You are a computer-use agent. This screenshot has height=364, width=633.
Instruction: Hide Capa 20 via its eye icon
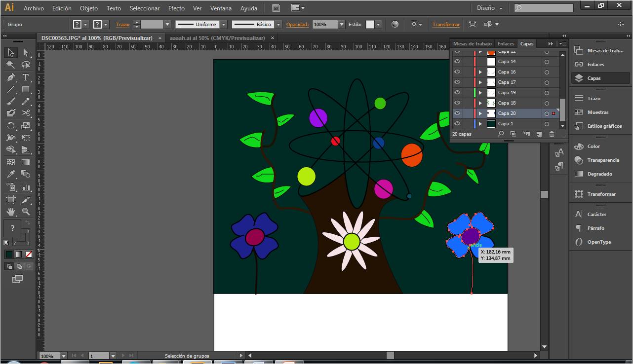coord(457,113)
